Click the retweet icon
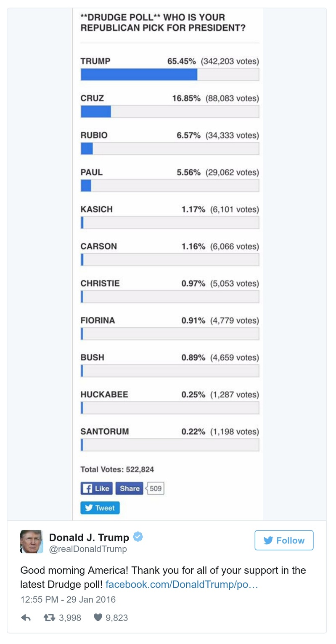The height and width of the screenshot is (644, 336). click(x=49, y=617)
